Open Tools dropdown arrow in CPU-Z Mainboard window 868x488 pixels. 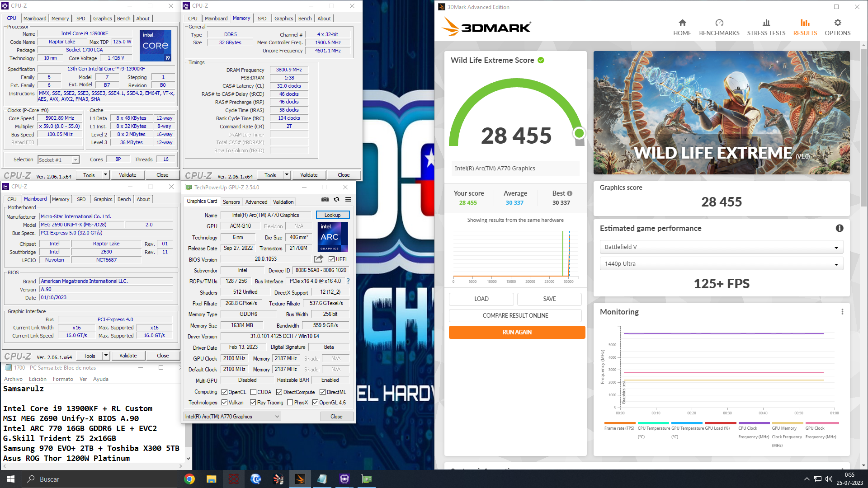coord(106,356)
